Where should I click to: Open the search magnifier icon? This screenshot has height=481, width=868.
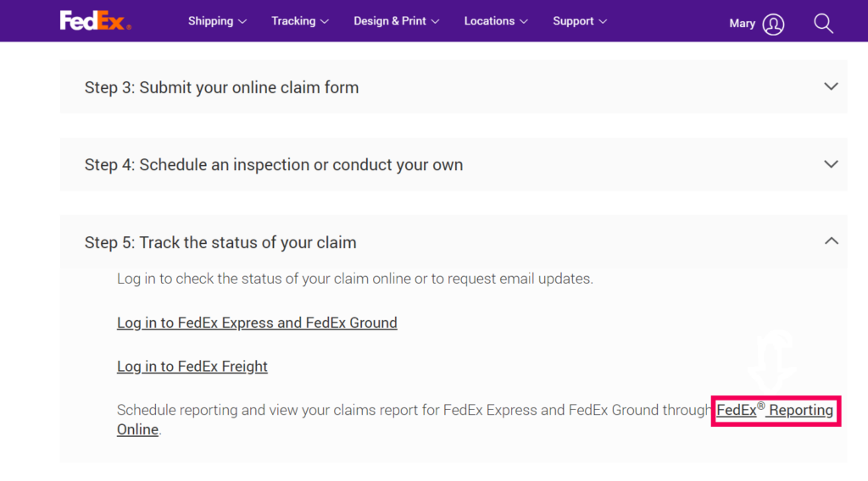pyautogui.click(x=823, y=23)
